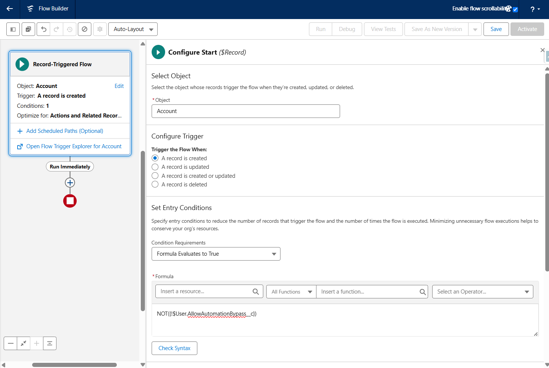Click the View Tests button

pyautogui.click(x=383, y=29)
